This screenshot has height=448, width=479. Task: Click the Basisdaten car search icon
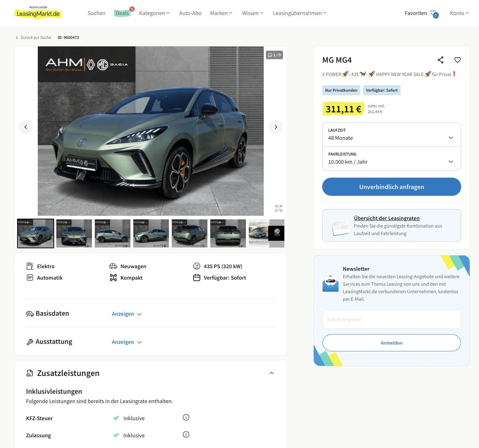click(30, 314)
